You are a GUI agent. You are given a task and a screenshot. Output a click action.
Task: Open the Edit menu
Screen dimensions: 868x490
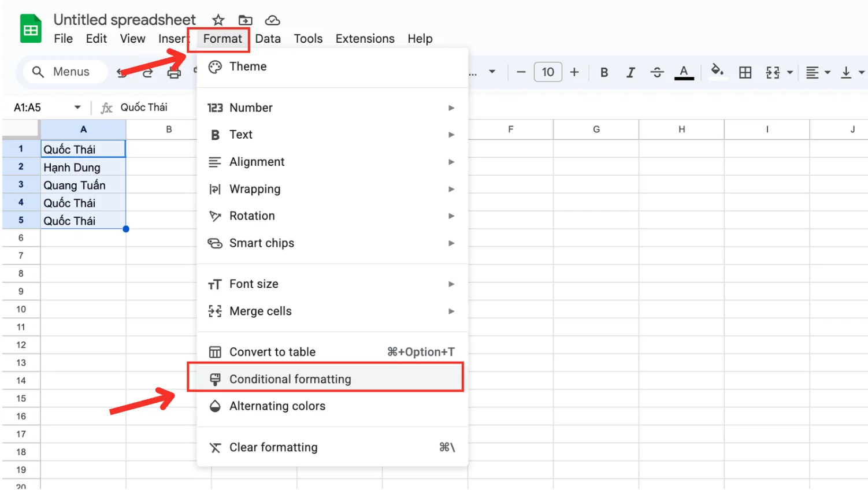point(97,39)
